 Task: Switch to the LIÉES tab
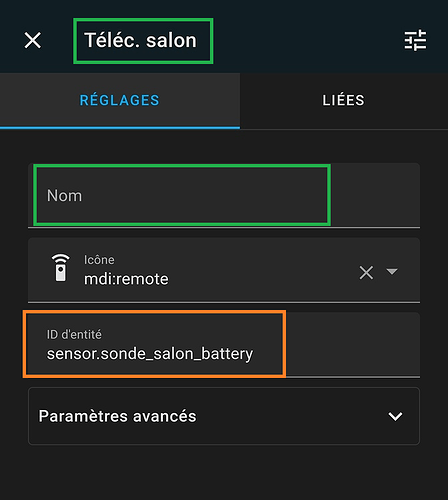pyautogui.click(x=344, y=100)
